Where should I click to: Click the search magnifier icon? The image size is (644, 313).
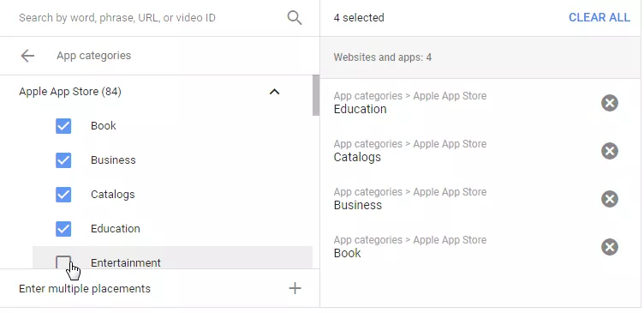click(x=295, y=18)
